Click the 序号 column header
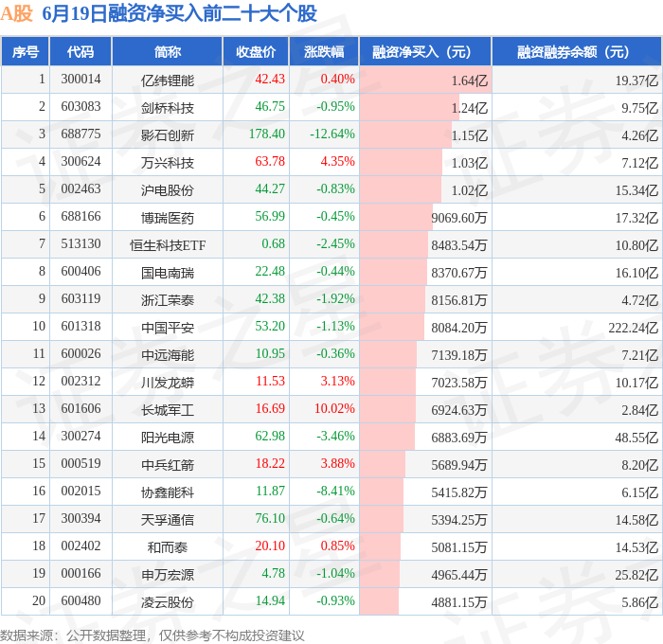The width and height of the screenshot is (663, 644). tap(26, 52)
